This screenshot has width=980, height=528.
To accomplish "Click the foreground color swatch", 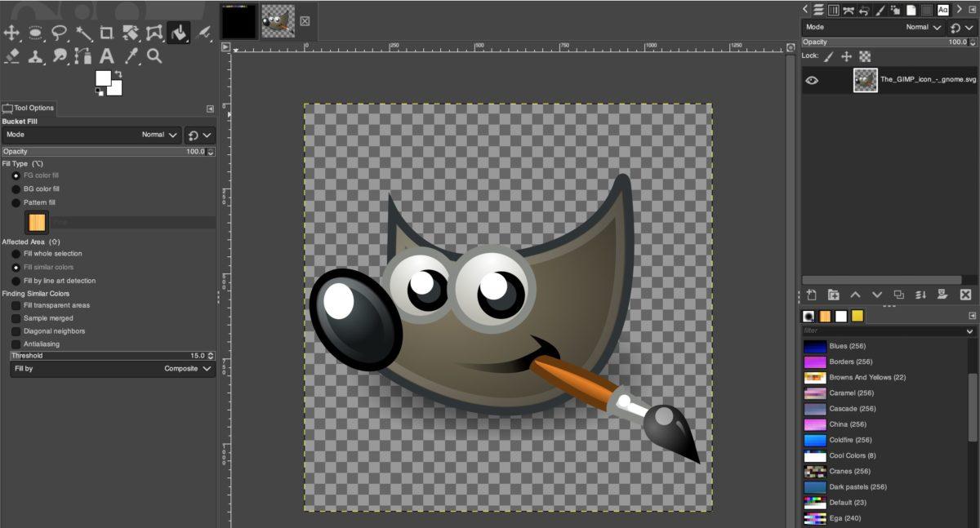I will (x=103, y=78).
